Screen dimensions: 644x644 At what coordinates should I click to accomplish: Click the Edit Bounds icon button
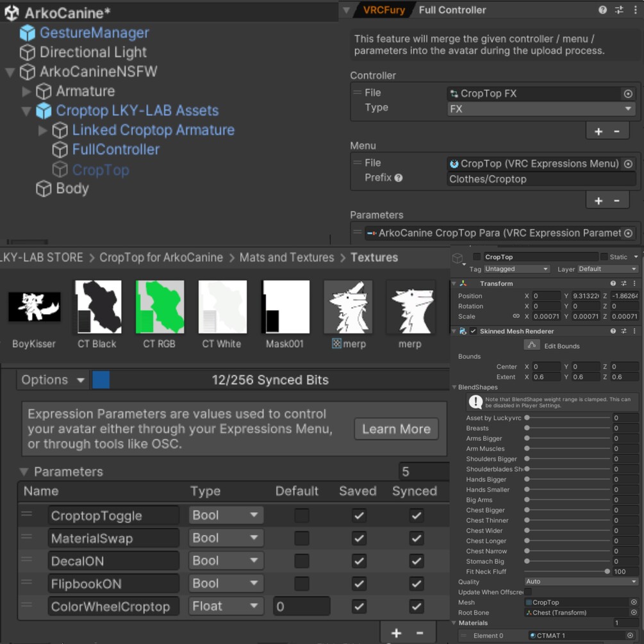coord(531,345)
